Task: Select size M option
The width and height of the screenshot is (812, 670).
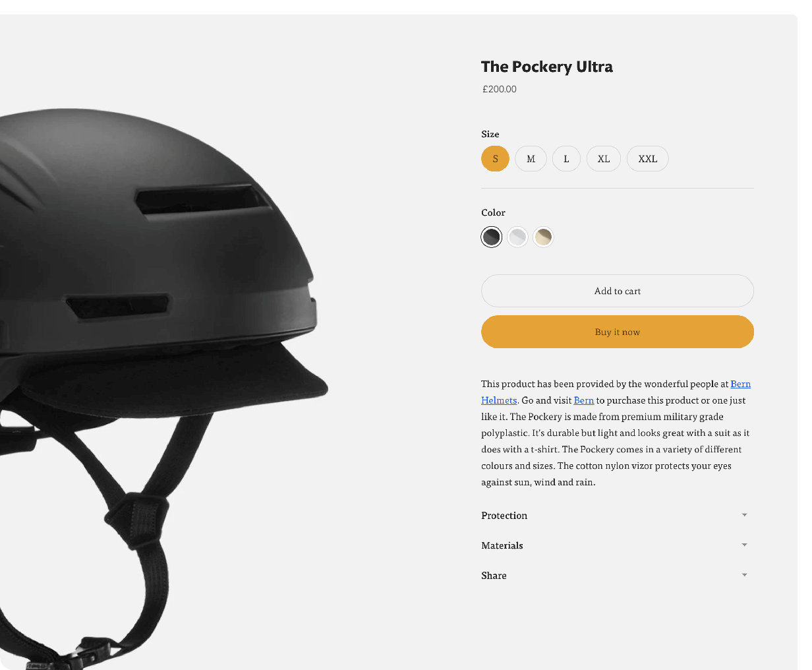Action: click(531, 158)
